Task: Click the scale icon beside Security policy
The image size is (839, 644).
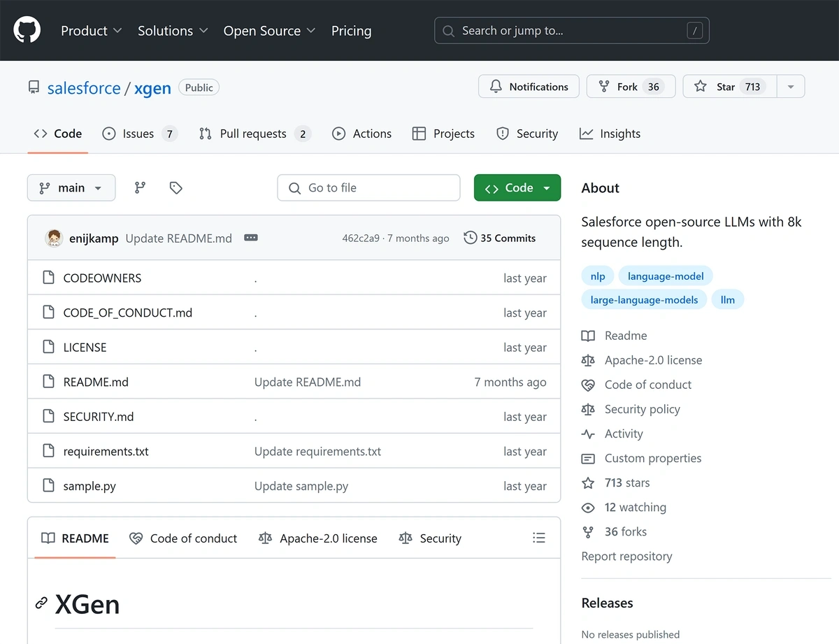Action: click(x=588, y=409)
